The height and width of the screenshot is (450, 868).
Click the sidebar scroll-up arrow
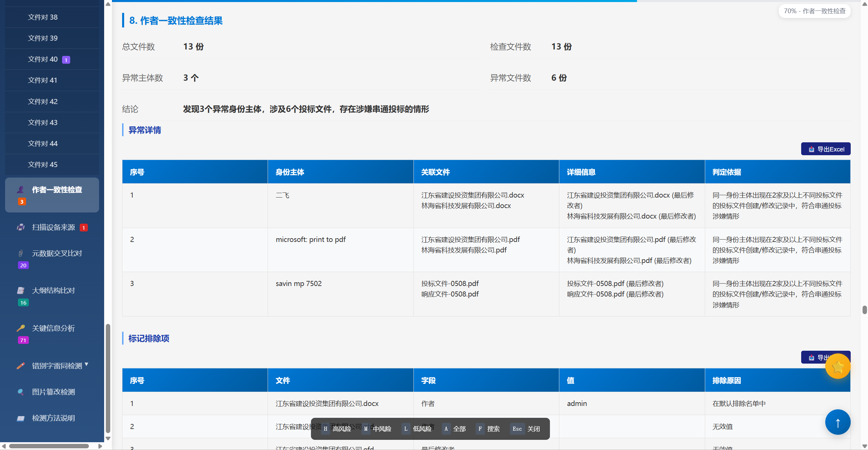tap(108, 4)
